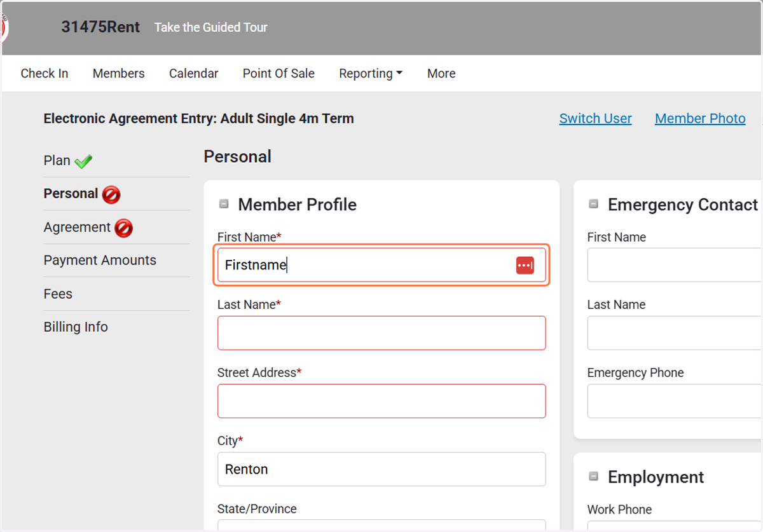This screenshot has height=532, width=763.
Task: Click the 31475Rent title
Action: (100, 27)
